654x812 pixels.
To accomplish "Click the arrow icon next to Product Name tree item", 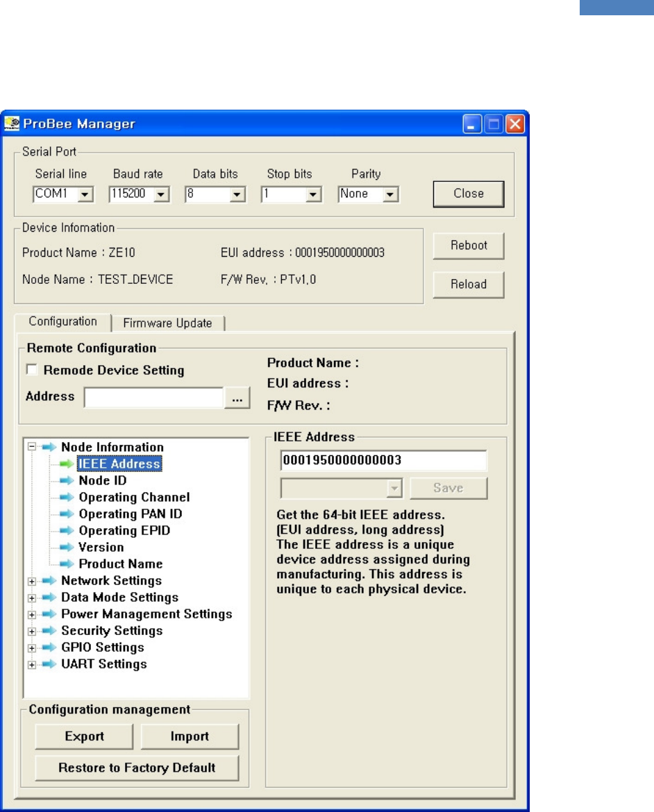I will [67, 564].
